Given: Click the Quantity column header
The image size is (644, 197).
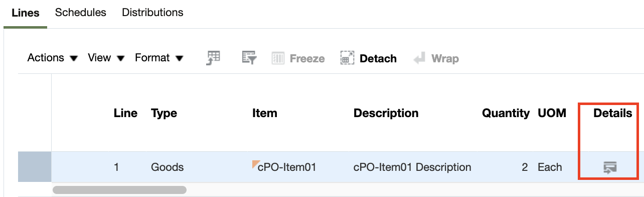Looking at the screenshot, I should coord(506,114).
